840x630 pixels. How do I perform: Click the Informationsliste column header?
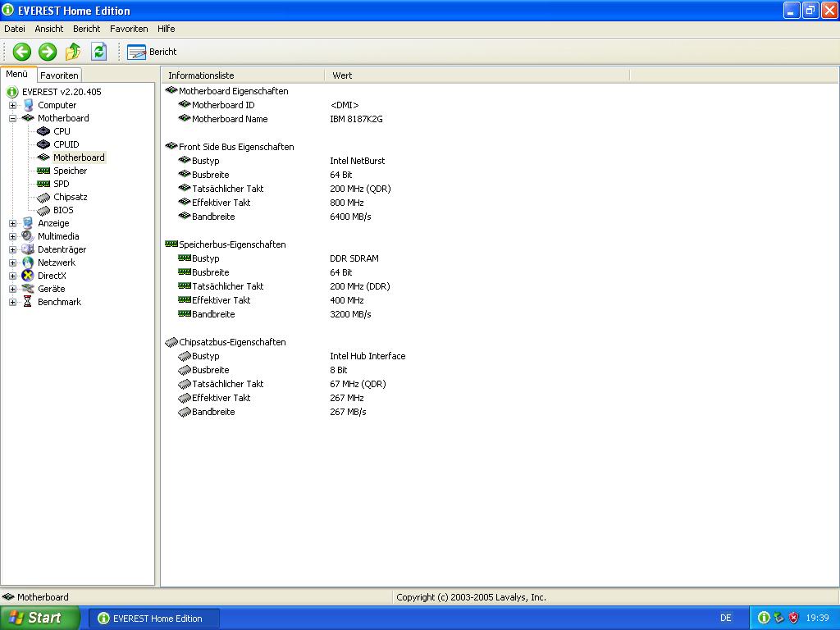click(x=243, y=75)
